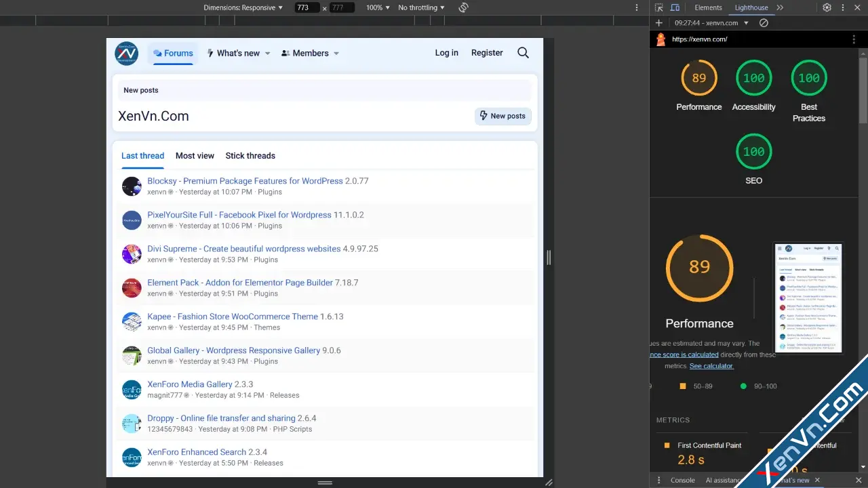Viewport: 868px width, 488px height.
Task: Click avatar beside Global Gallery thread
Action: tap(132, 356)
